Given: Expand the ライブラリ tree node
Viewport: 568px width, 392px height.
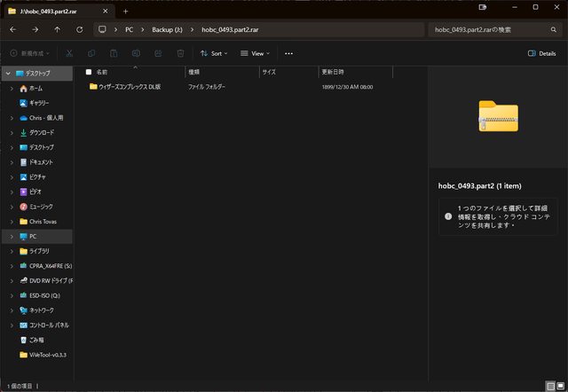Looking at the screenshot, I should 11,251.
